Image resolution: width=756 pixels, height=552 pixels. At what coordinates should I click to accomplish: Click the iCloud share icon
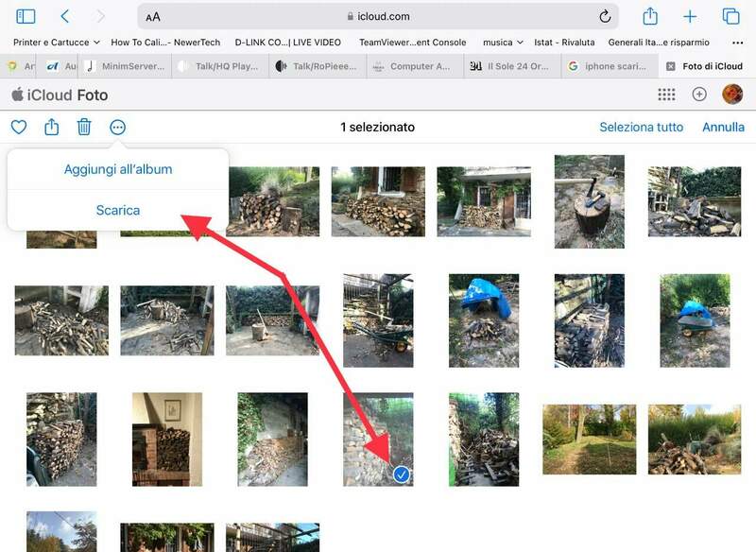click(x=52, y=128)
